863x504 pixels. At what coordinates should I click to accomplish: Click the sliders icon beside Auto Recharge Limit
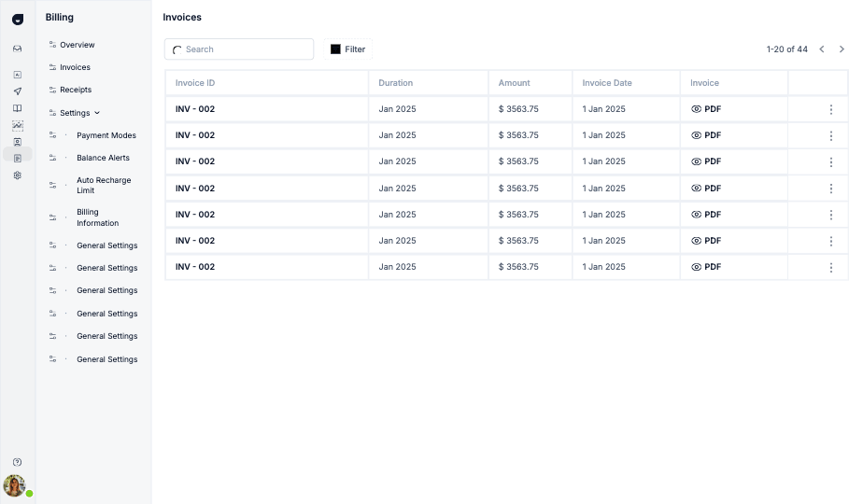point(53,185)
